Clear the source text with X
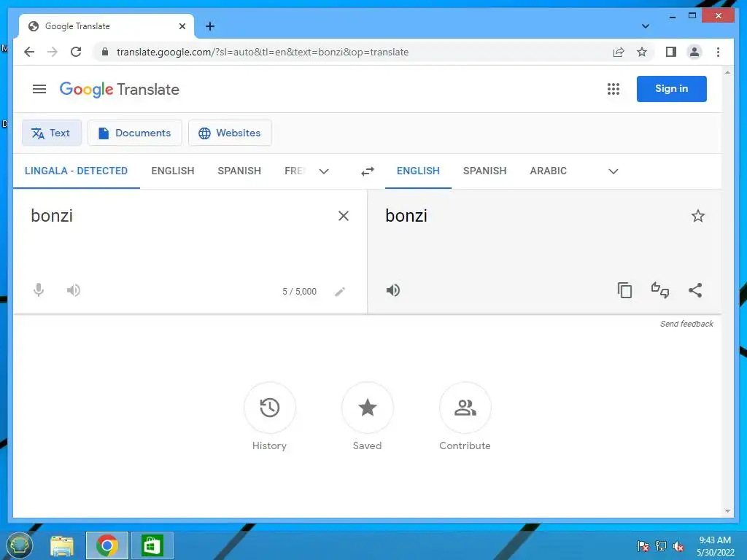Viewport: 747px width, 560px height. click(343, 216)
